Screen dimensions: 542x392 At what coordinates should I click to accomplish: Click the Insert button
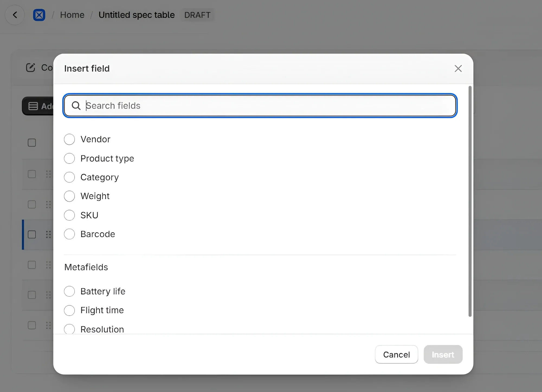tap(443, 354)
